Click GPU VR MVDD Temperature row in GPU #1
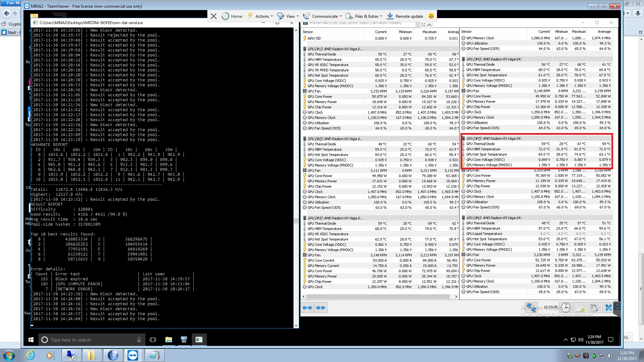The width and height of the screenshot is (644, 362). point(380,70)
